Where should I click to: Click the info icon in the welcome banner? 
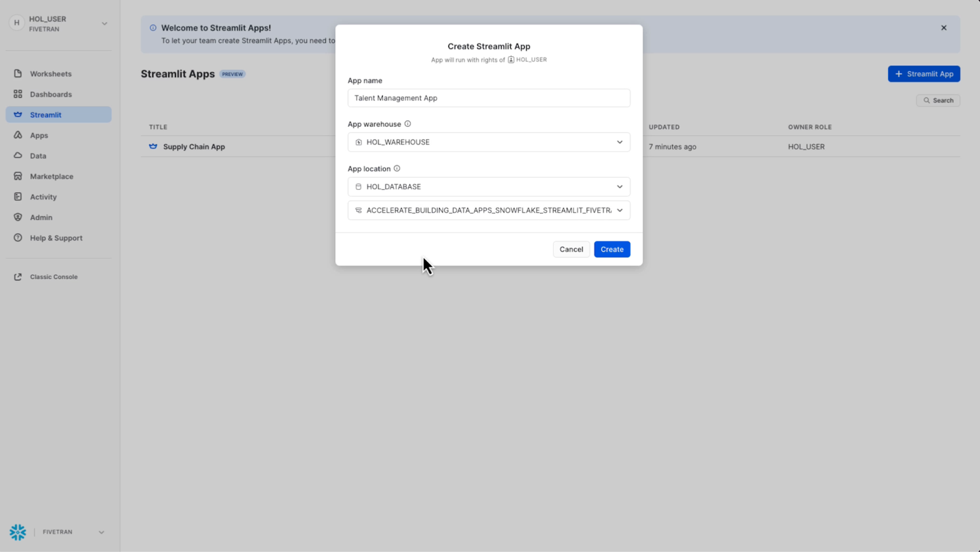[153, 28]
